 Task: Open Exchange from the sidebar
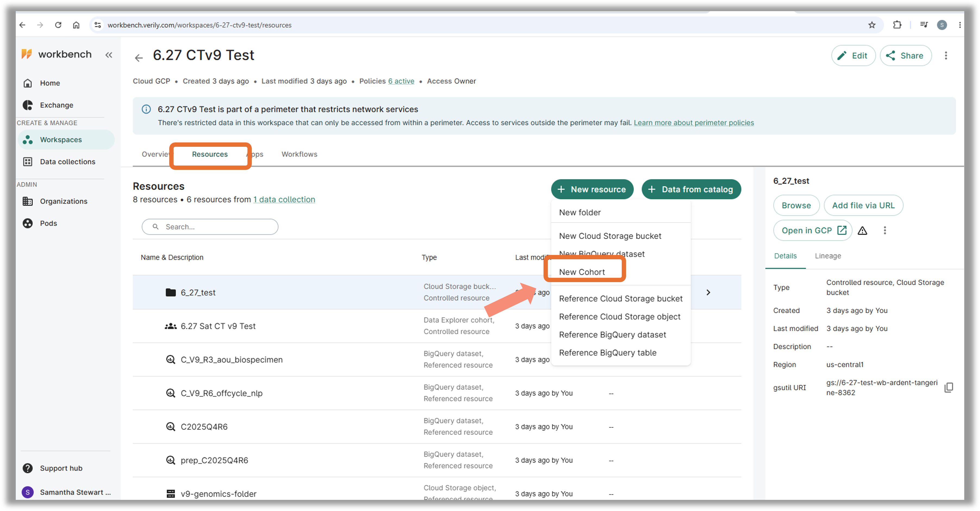point(56,105)
